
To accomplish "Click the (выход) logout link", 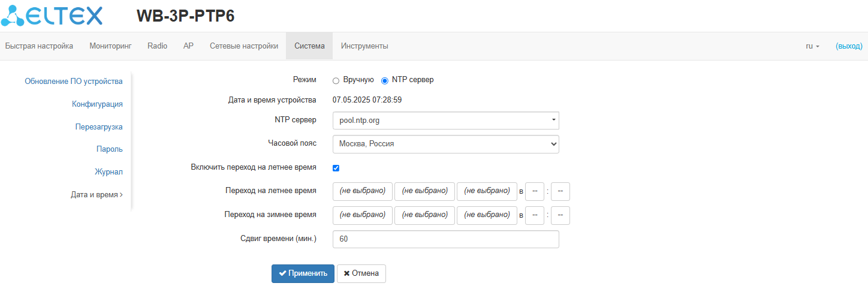I will click(x=849, y=46).
